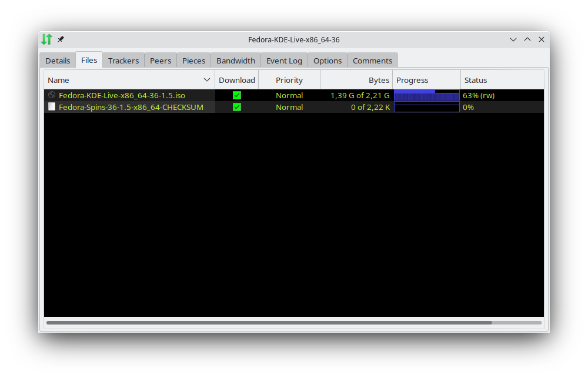
Task: Click the document icon beside CHECKSUM file
Action: pos(52,107)
